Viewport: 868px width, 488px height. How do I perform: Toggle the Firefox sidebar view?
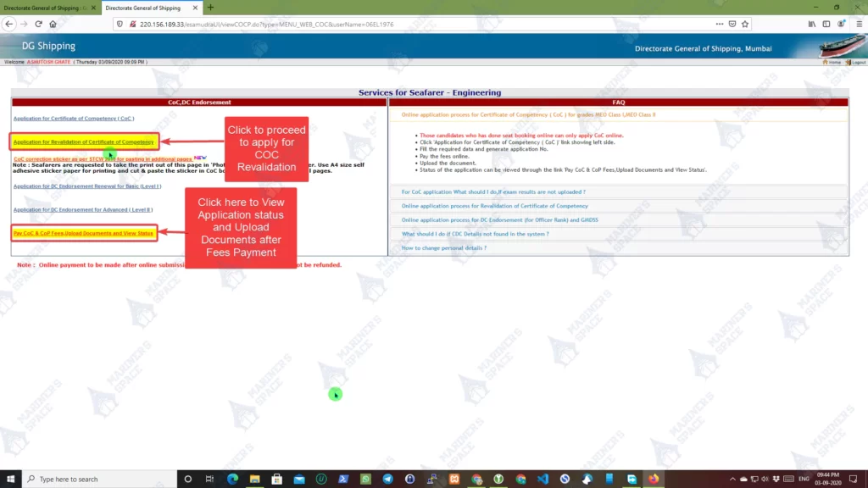(x=826, y=24)
